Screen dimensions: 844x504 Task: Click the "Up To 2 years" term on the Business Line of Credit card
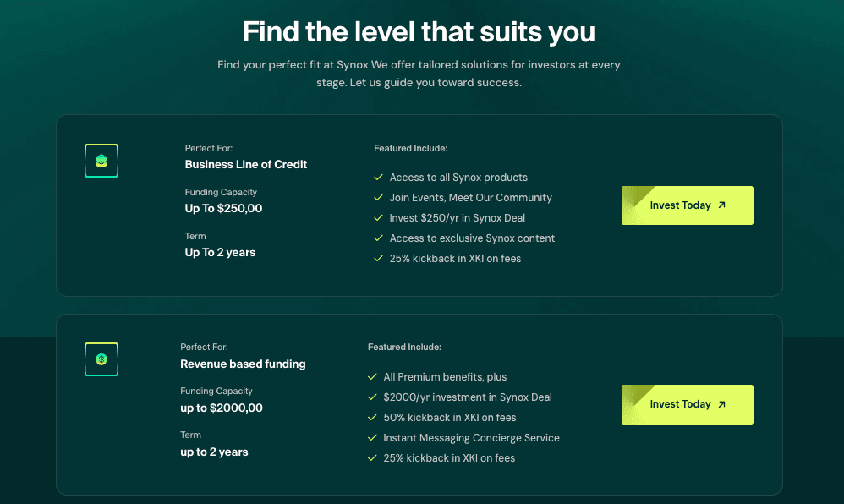(220, 252)
